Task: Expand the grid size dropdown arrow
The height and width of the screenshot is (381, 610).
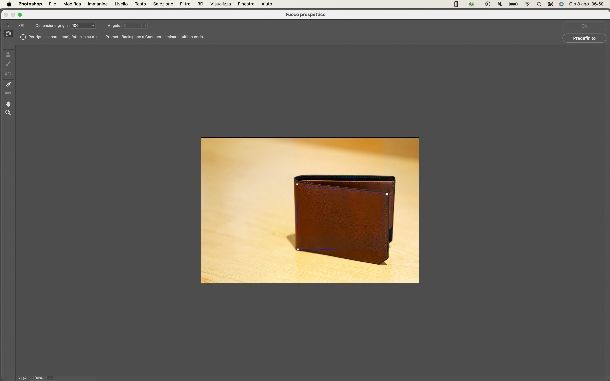Action: [x=93, y=26]
